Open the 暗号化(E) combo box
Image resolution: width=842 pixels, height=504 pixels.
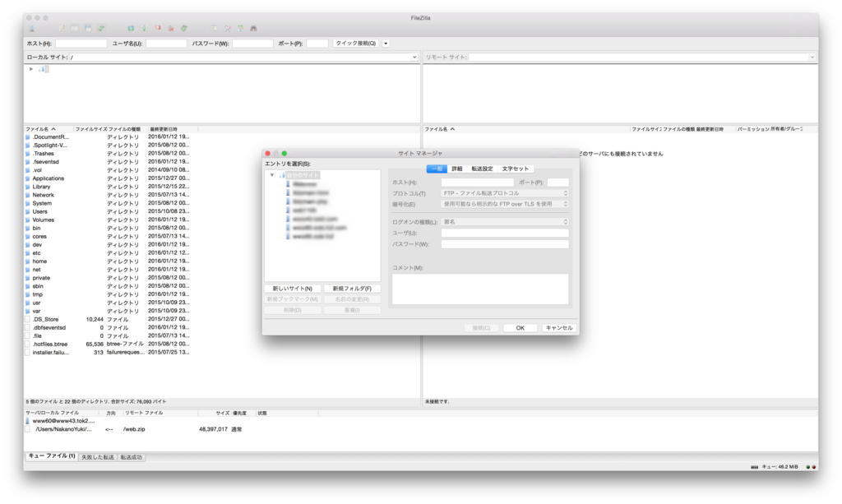505,204
